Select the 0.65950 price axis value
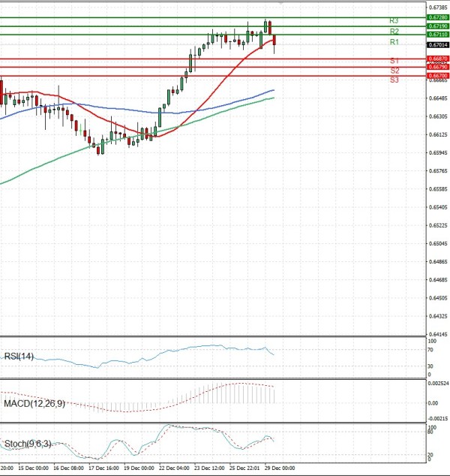Image resolution: width=450 pixels, height=476 pixels. 437,153
